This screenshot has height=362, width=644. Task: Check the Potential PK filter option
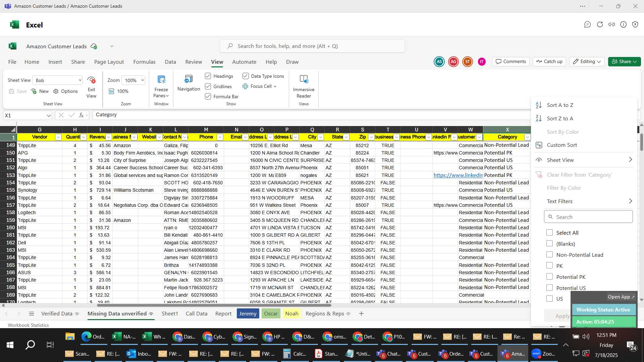point(549,277)
